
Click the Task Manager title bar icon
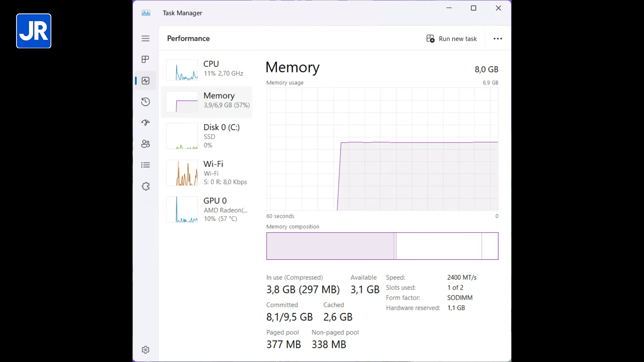(146, 13)
